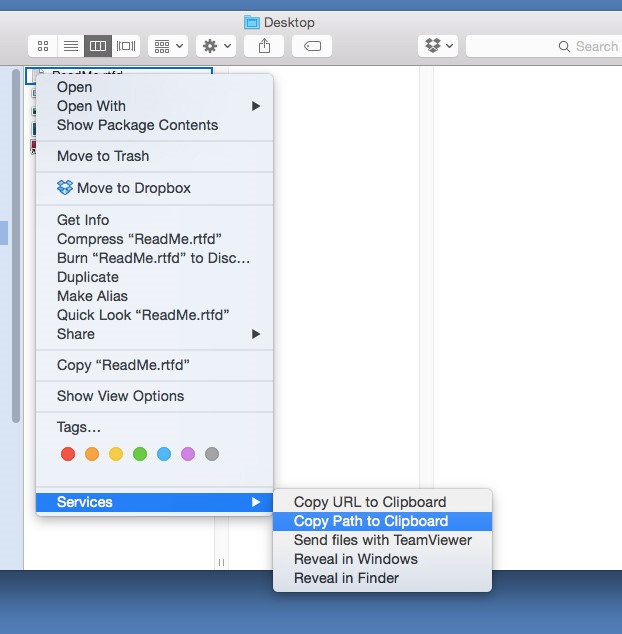Choose Send files with TeamViewer

click(382, 540)
